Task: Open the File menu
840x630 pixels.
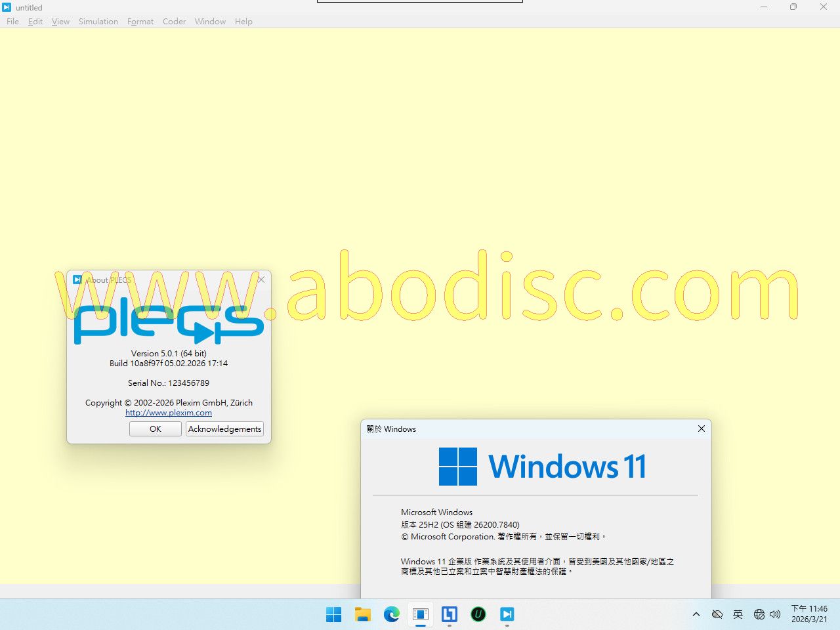Action: (x=12, y=22)
